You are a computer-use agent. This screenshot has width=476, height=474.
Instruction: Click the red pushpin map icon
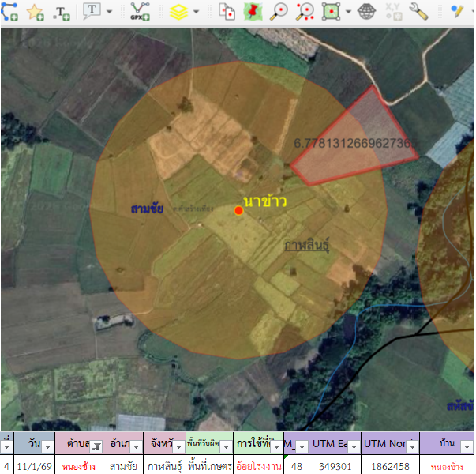(x=253, y=12)
